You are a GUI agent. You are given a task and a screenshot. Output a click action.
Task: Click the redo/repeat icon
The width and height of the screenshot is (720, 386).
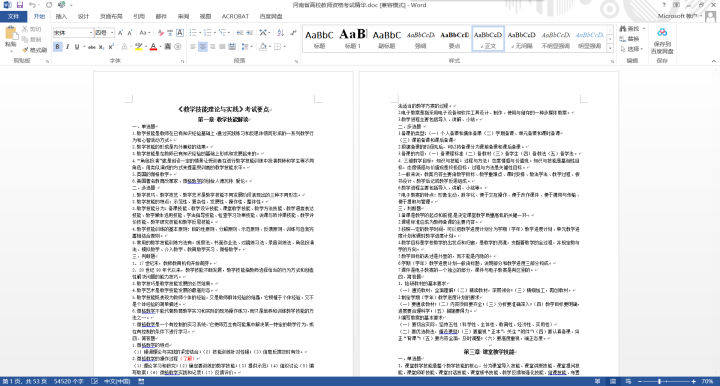(49, 5)
